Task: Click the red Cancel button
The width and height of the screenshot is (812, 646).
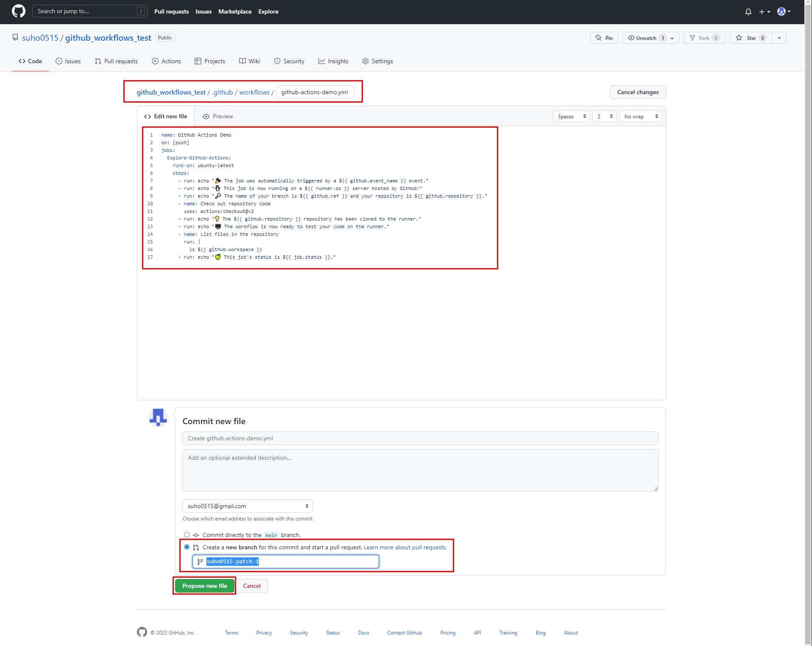Action: coord(252,586)
